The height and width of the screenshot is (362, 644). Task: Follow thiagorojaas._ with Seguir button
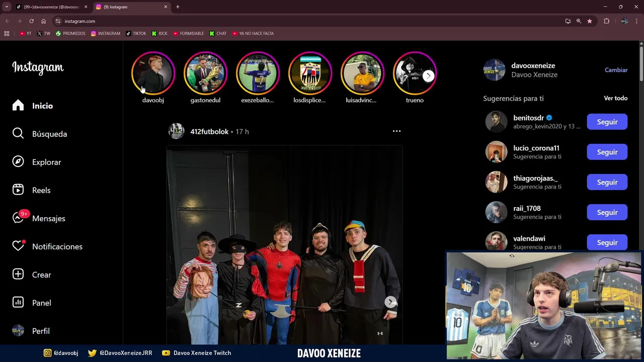coord(607,182)
